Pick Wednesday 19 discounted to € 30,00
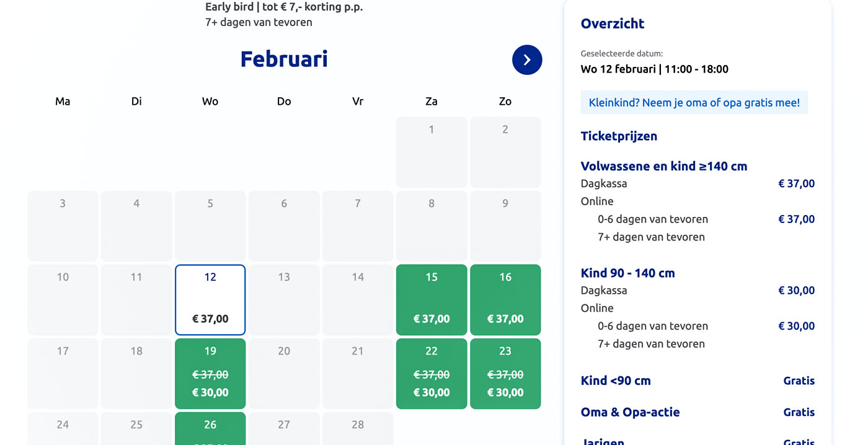Image resolution: width=868 pixels, height=445 pixels. (210, 374)
